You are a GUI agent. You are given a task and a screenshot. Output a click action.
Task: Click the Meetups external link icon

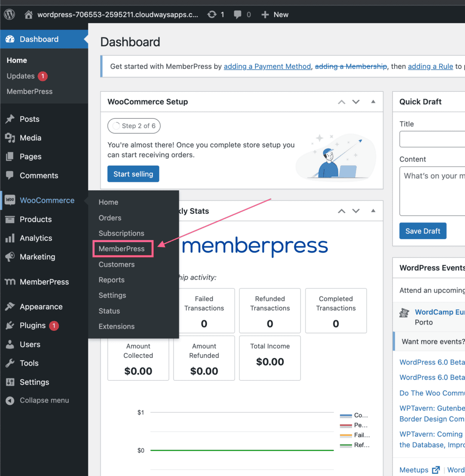[436, 470]
